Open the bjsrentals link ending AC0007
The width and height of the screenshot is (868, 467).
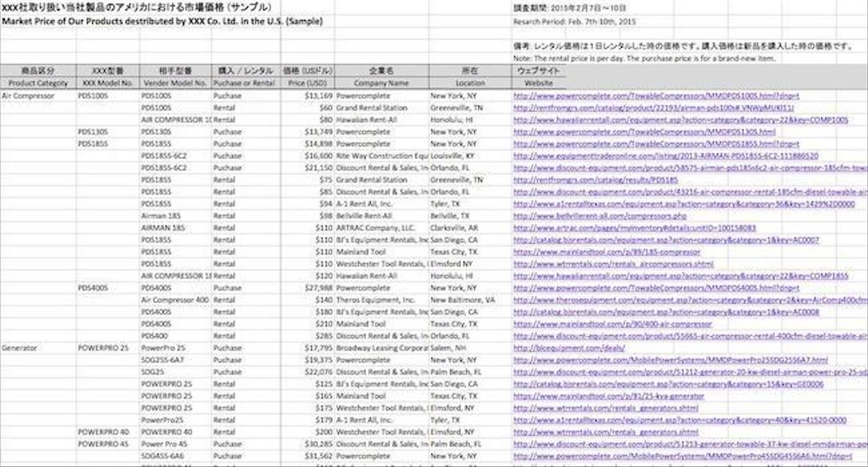click(666, 240)
